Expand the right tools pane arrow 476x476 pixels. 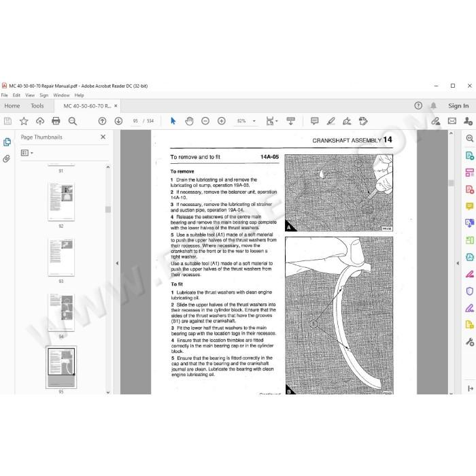[458, 263]
